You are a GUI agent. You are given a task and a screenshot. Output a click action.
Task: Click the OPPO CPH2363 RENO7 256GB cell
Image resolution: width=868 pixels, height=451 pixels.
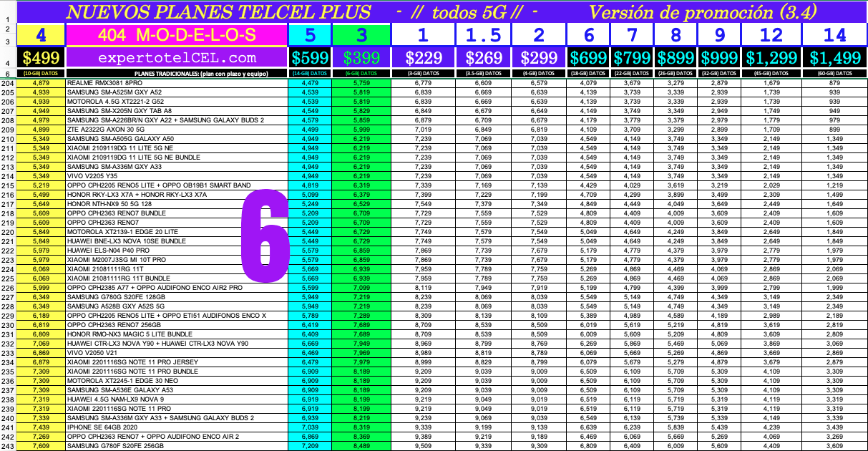tap(177, 325)
